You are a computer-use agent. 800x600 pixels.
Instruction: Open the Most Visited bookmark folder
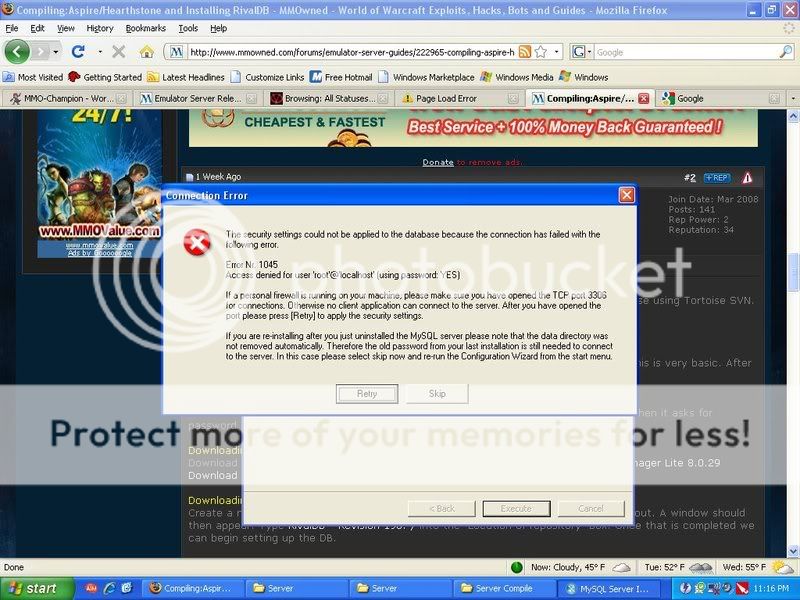pyautogui.click(x=33, y=77)
